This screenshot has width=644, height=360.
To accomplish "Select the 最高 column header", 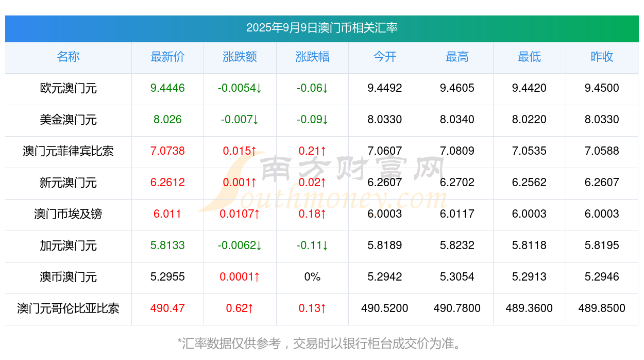I will pyautogui.click(x=457, y=57).
